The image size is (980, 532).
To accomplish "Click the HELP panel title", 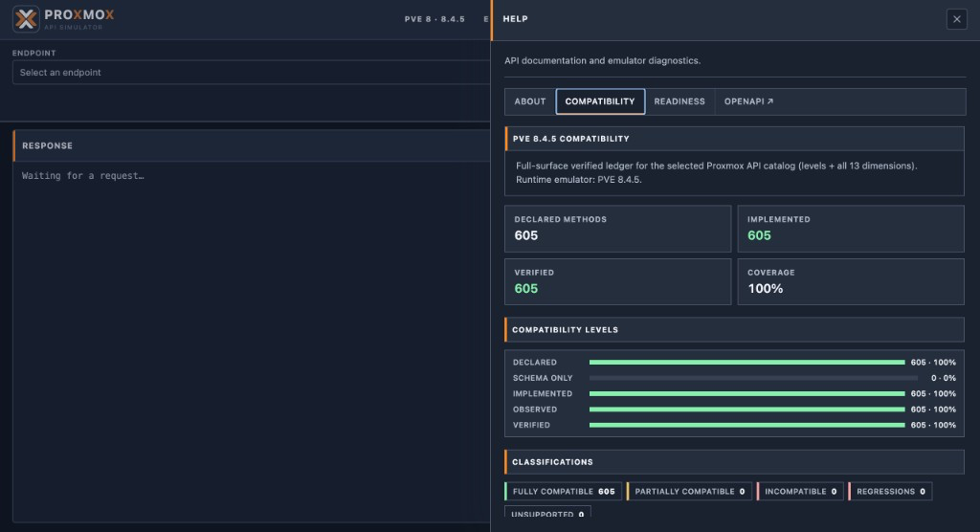I will (x=516, y=19).
